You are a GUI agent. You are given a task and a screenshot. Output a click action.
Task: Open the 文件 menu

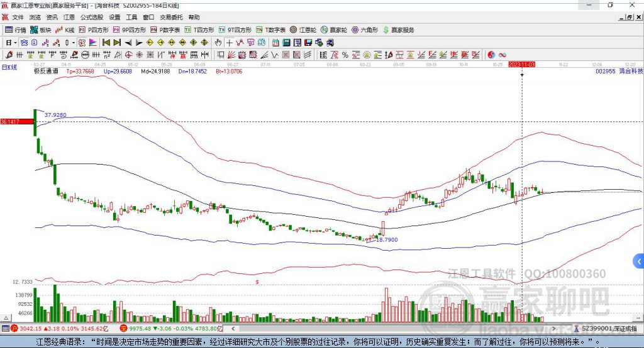[x=18, y=17]
